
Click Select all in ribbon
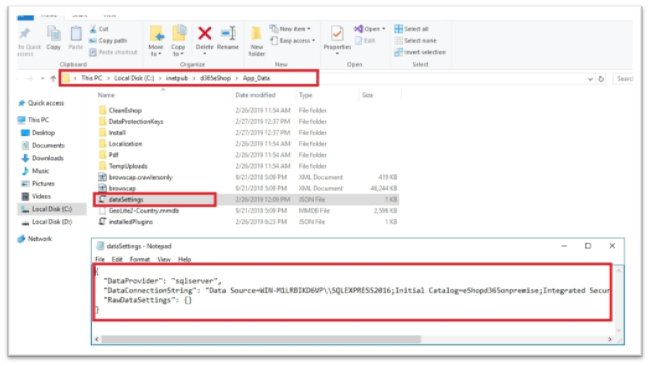(411, 29)
